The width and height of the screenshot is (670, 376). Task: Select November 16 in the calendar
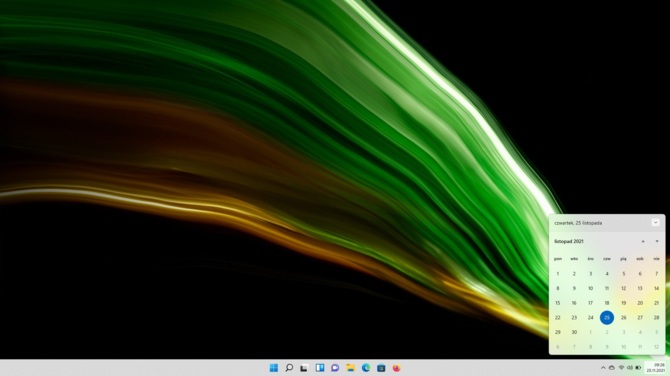(x=574, y=303)
